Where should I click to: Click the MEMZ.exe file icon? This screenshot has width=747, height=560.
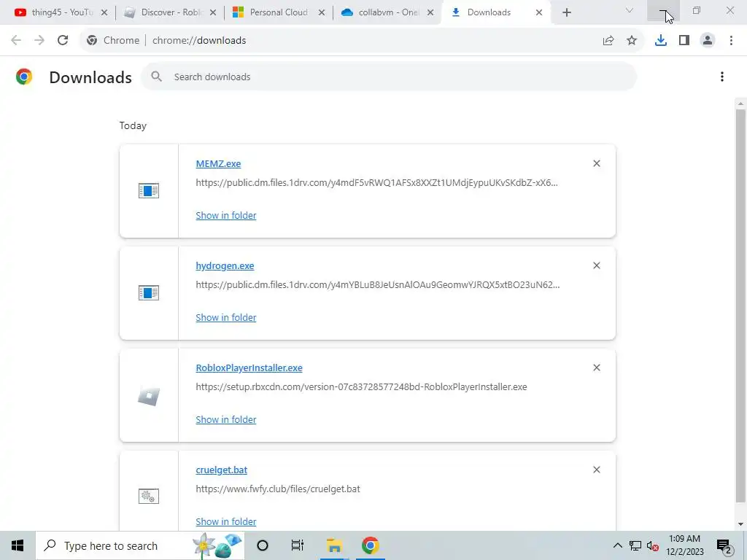[149, 191]
